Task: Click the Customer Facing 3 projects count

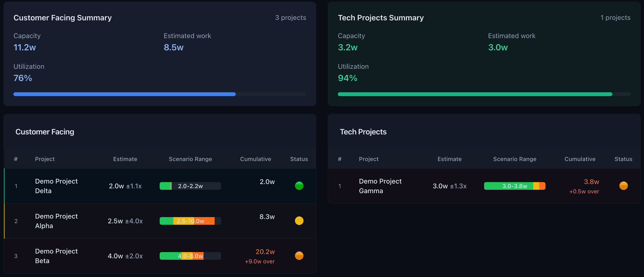Action: [291, 18]
